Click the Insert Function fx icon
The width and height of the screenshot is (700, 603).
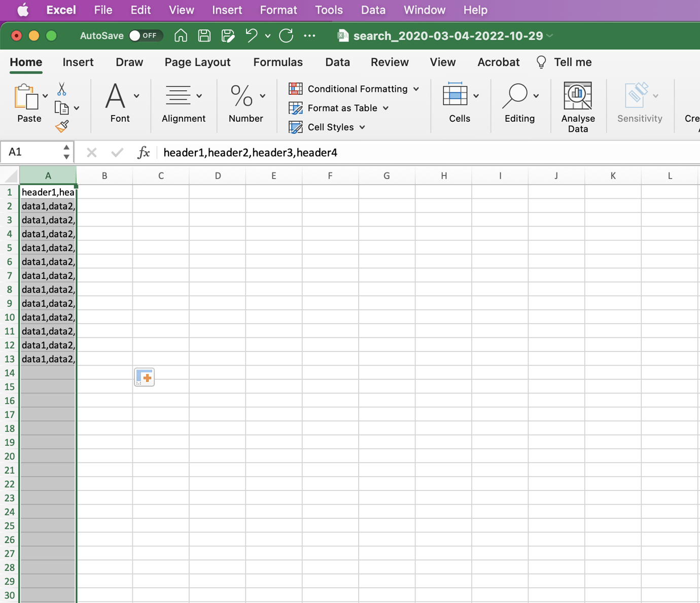[x=144, y=153]
